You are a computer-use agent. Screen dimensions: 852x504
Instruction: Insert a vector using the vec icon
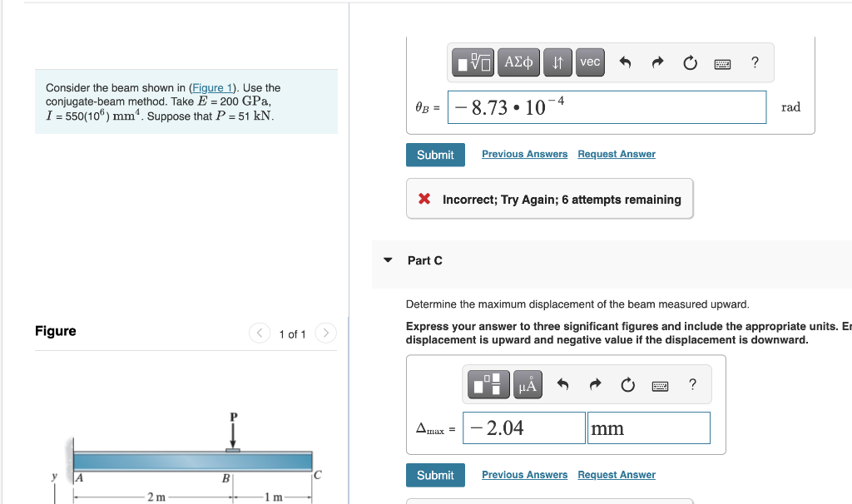[x=590, y=62]
